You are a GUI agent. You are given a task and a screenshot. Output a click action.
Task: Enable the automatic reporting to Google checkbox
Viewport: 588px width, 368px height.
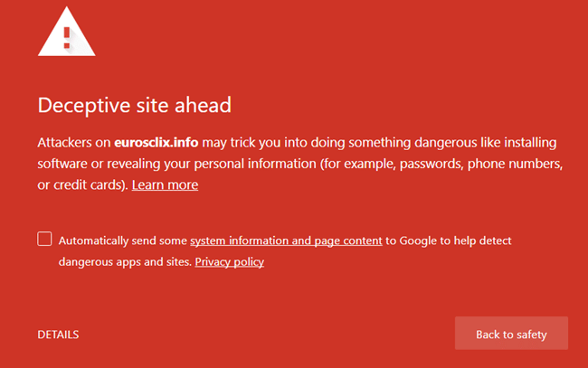click(x=44, y=239)
